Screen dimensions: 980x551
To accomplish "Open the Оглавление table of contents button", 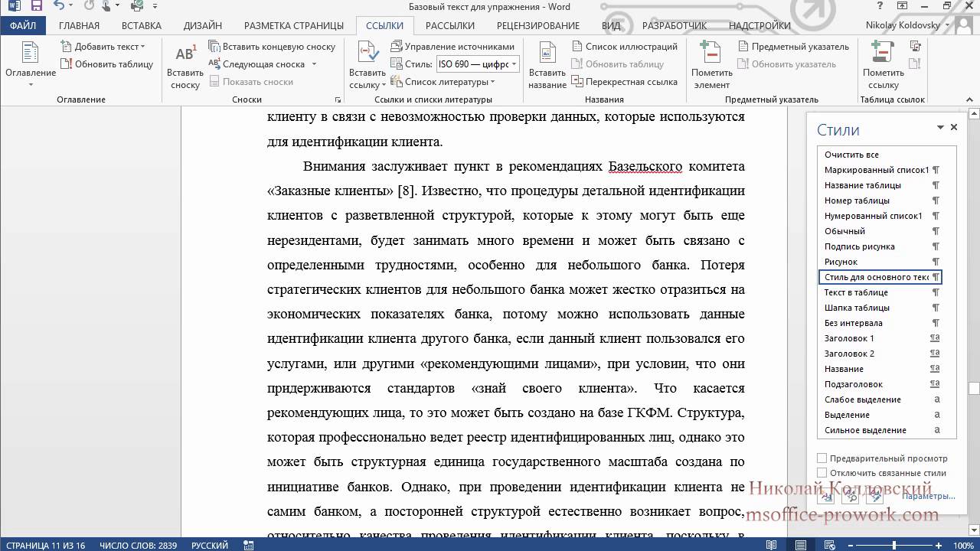I will 30,65.
